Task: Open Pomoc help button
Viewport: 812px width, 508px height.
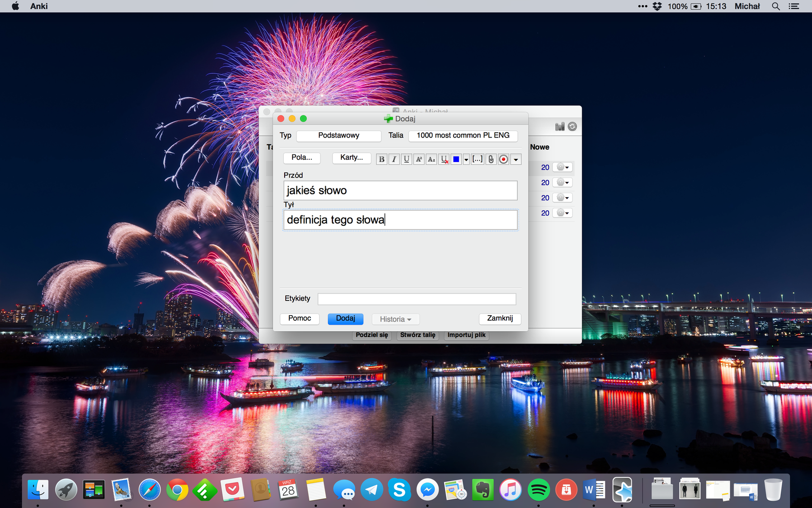Action: (300, 319)
